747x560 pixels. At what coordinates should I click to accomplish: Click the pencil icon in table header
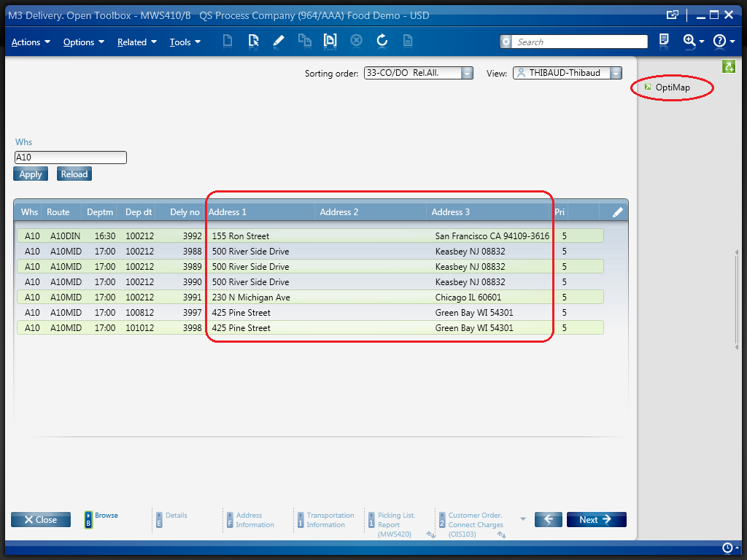[x=617, y=212]
